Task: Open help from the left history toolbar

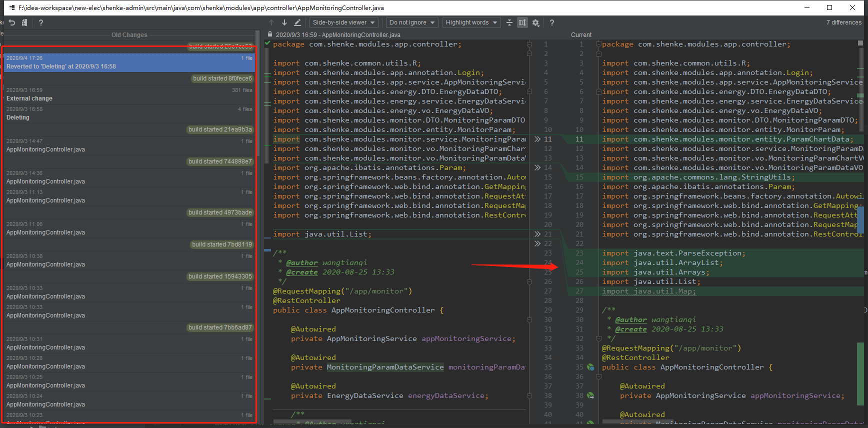Action: 41,22
